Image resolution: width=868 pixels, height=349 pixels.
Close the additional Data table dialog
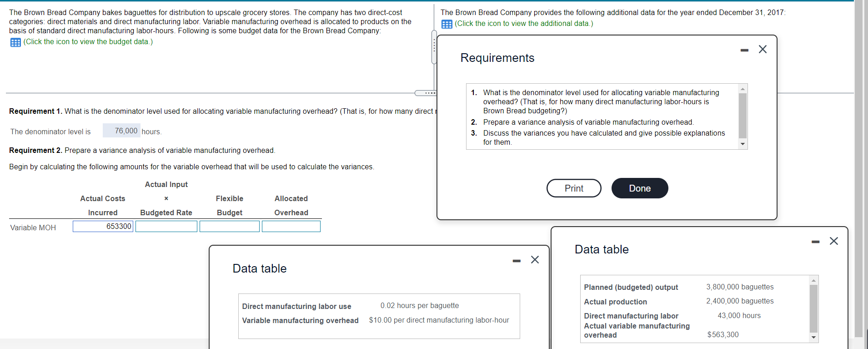[x=834, y=241]
